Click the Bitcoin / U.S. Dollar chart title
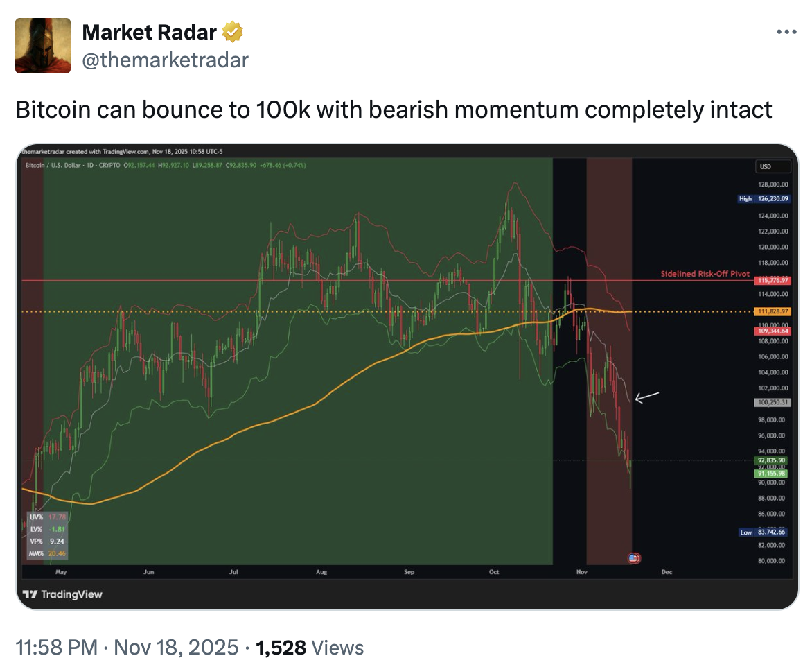 [x=72, y=166]
